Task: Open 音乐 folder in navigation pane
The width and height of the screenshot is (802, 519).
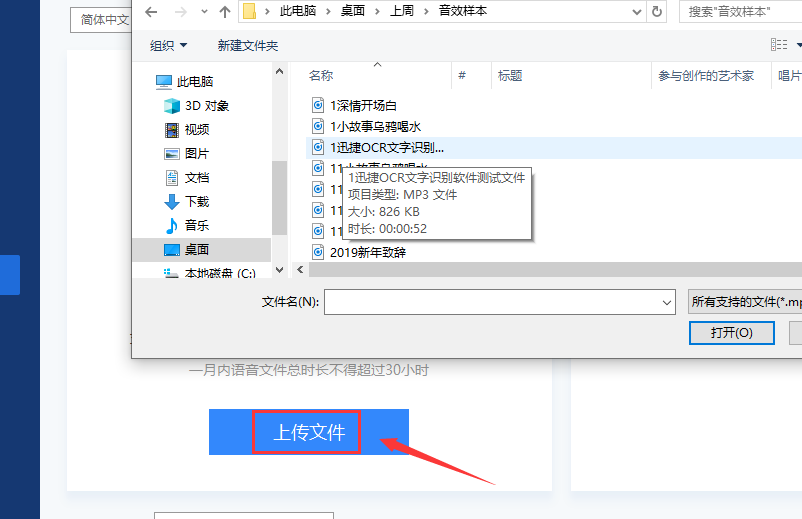Action: click(197, 225)
